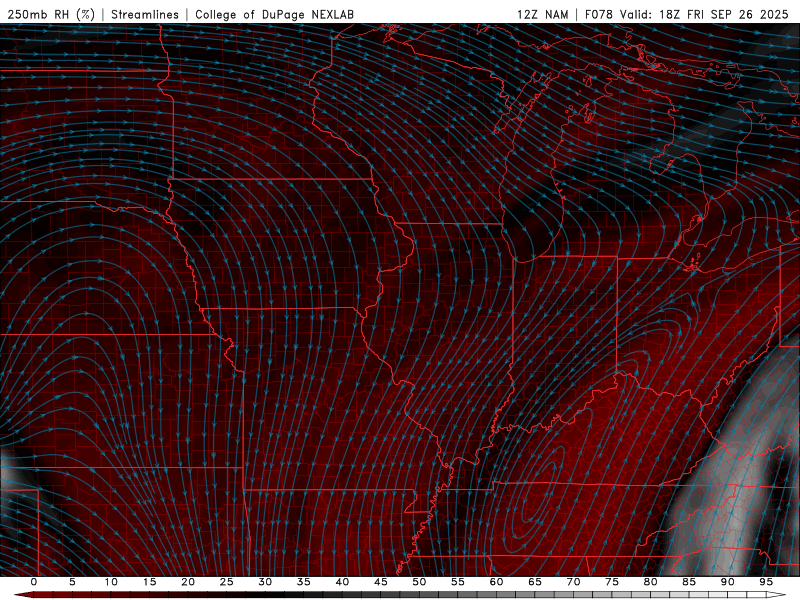The image size is (800, 600).
Task: Click the 5 value on color scale
Action: click(72, 582)
